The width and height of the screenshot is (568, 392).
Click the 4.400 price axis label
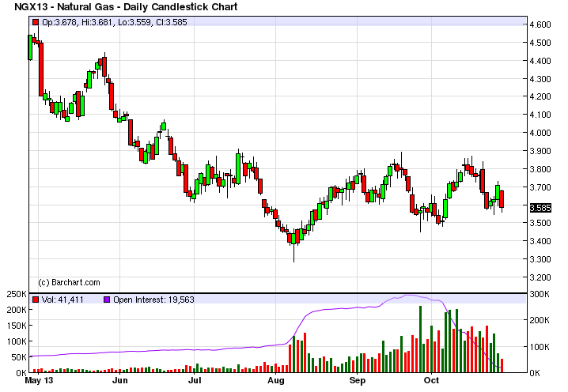click(540, 61)
